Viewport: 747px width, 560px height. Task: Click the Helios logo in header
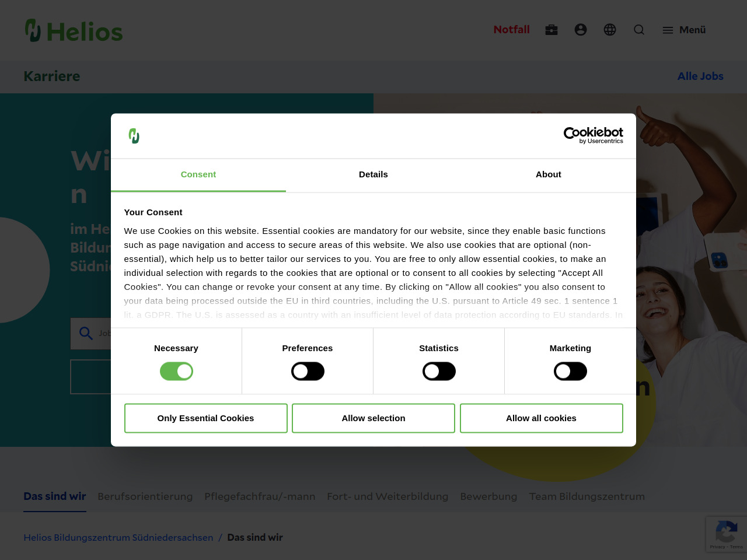[x=74, y=30]
